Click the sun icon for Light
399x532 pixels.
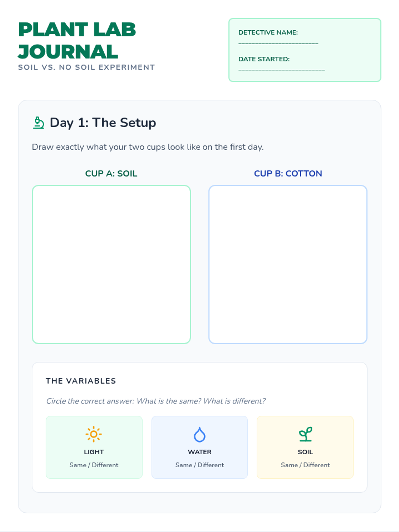(94, 434)
